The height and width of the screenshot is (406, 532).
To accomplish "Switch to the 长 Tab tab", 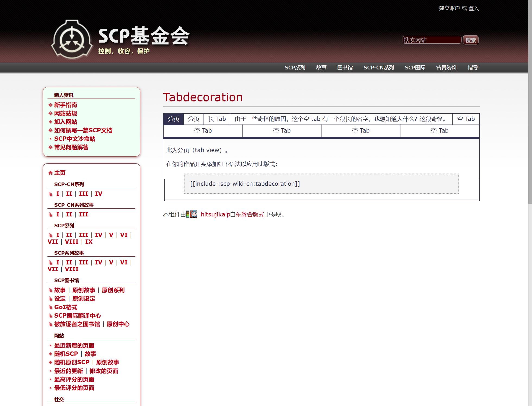I will tap(217, 119).
